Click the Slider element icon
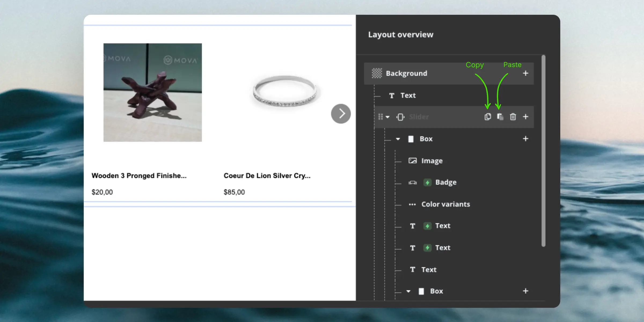Image resolution: width=644 pixels, height=322 pixels. tap(400, 117)
